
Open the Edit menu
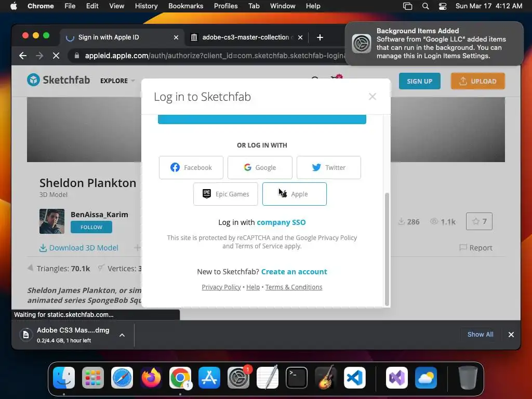click(x=92, y=6)
